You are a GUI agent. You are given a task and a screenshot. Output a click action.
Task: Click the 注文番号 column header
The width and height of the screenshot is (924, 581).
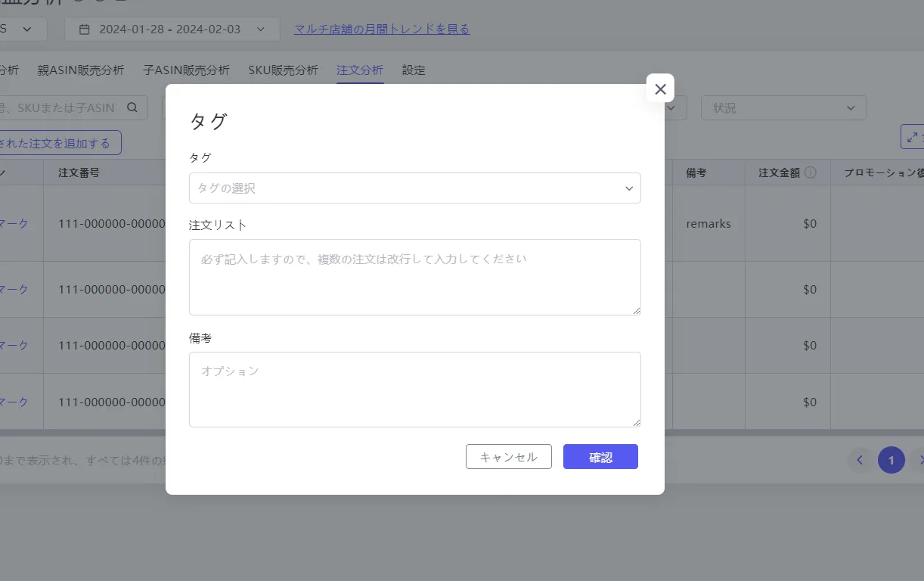point(79,172)
